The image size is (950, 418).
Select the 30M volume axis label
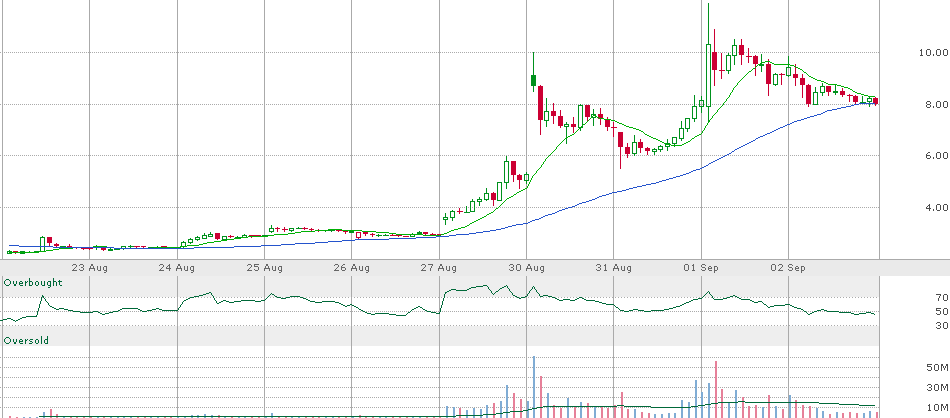click(937, 387)
